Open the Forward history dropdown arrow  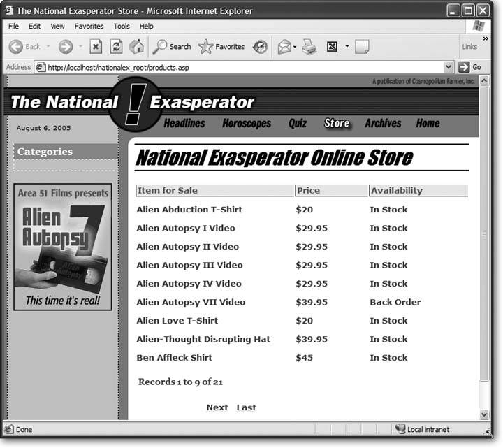(80, 47)
